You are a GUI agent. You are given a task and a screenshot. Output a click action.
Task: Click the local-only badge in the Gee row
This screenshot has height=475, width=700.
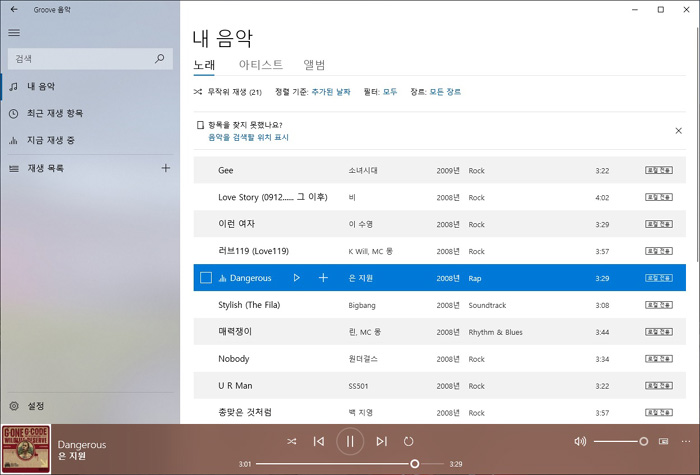tap(659, 171)
